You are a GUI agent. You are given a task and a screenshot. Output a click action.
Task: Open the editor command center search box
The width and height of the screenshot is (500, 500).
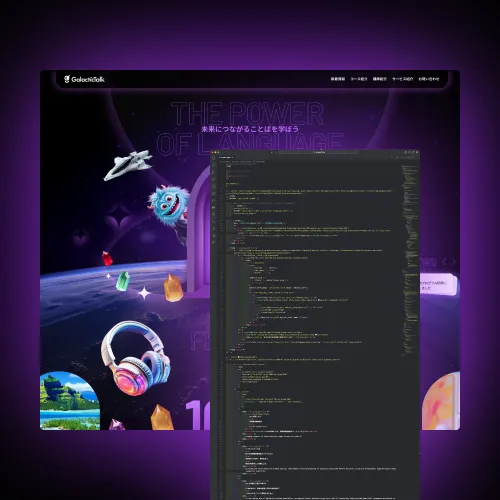(318, 152)
